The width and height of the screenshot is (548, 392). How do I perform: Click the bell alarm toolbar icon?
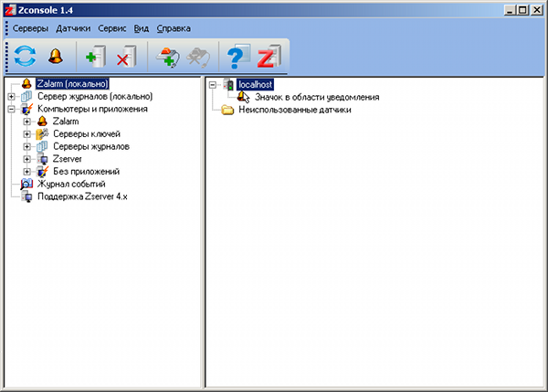[56, 56]
